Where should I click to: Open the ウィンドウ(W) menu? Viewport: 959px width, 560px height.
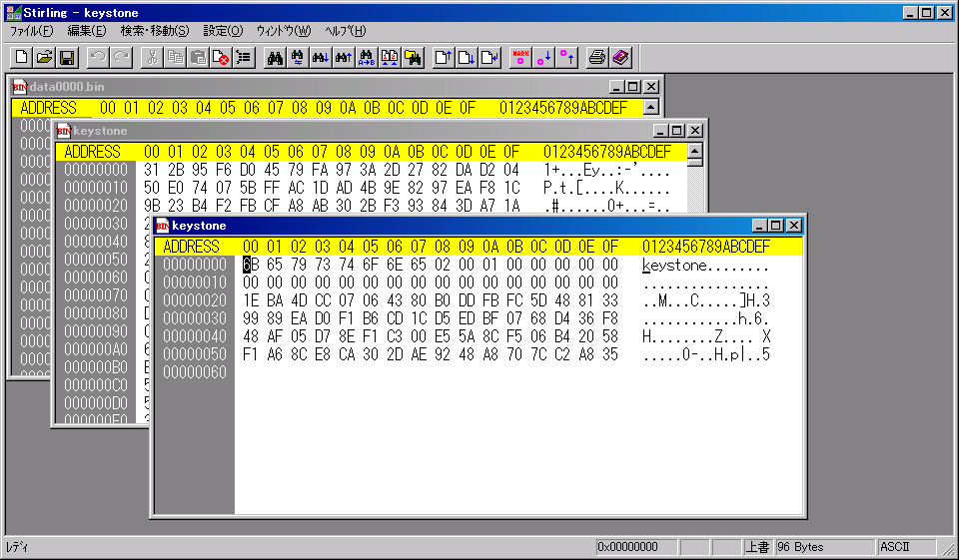coord(284,31)
